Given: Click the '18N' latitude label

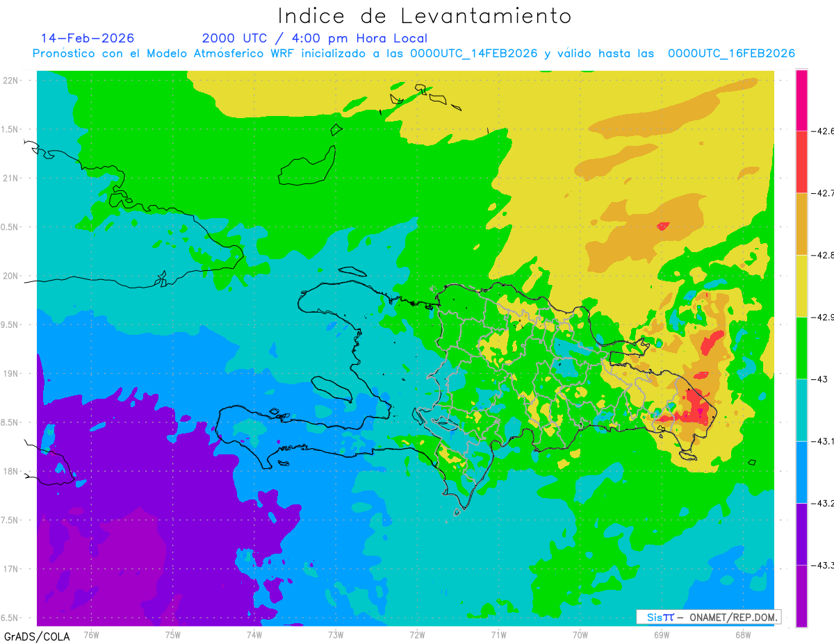Looking at the screenshot, I should [10, 471].
